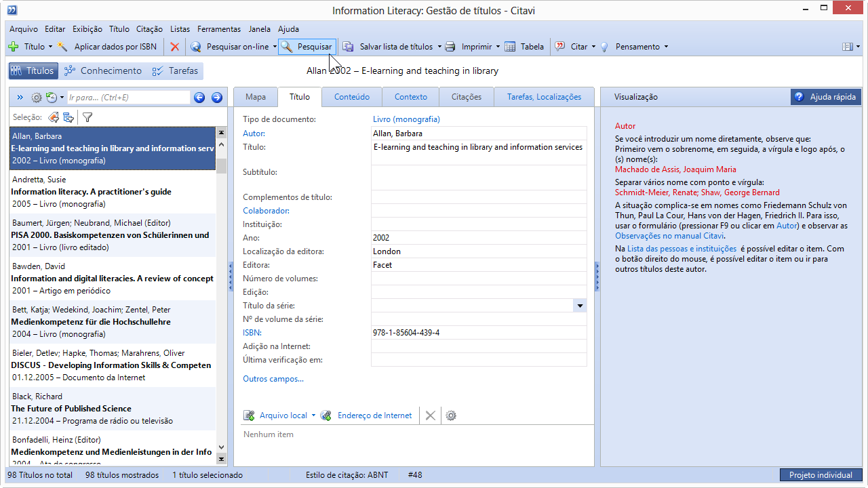Click Aplicar dados por ISBN wand
The width and height of the screenshot is (868, 488).
coord(62,47)
